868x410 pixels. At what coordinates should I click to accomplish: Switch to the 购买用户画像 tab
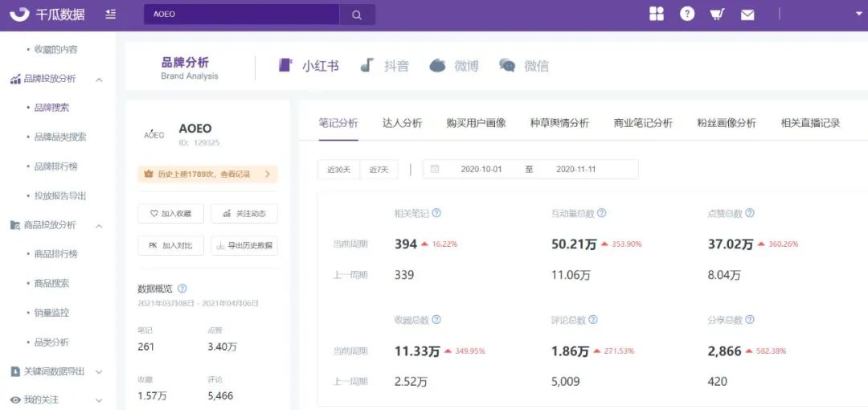(476, 123)
